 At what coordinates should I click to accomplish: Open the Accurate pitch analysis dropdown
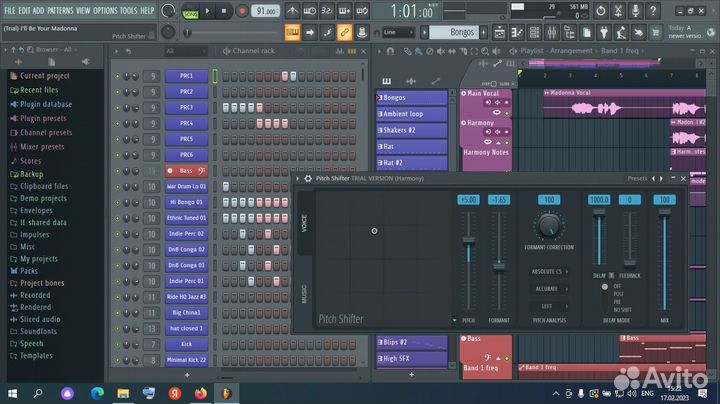pos(549,289)
